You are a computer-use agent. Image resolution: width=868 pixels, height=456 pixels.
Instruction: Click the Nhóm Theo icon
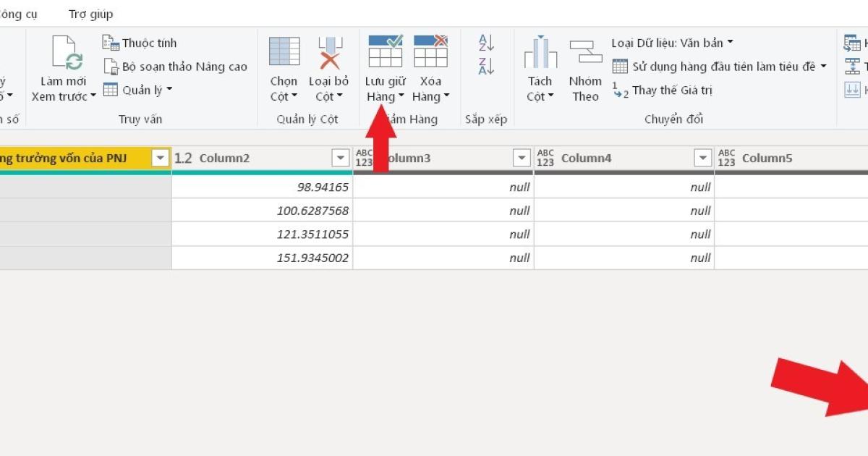[x=585, y=53]
